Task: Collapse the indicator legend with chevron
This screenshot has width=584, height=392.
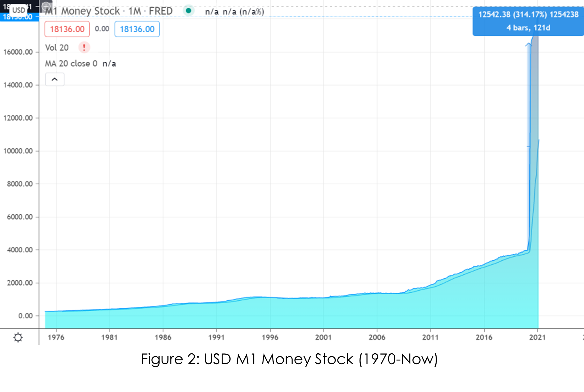Action: 55,80
